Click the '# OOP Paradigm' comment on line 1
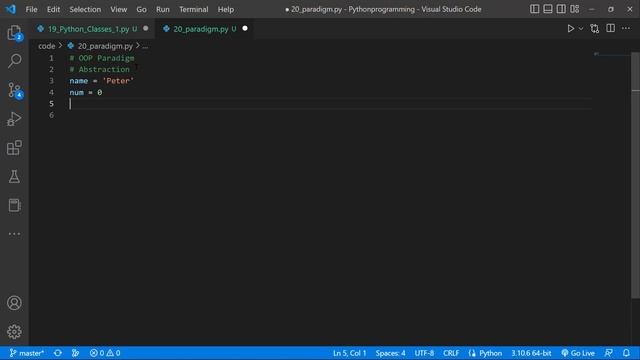Screen dimensions: 640x360 (x=102, y=58)
